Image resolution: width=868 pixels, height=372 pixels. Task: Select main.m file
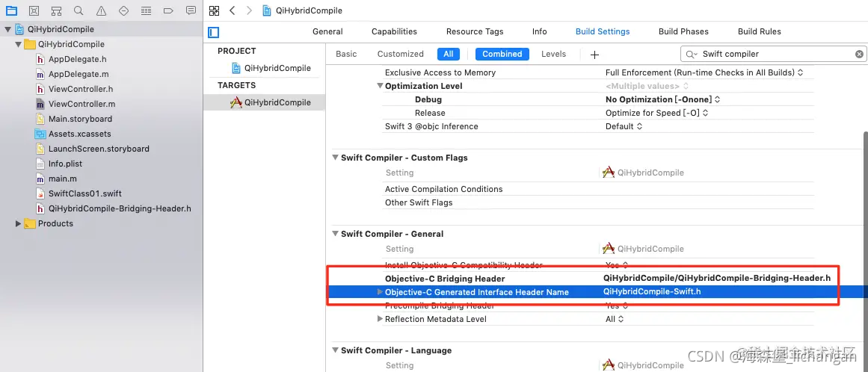point(63,179)
